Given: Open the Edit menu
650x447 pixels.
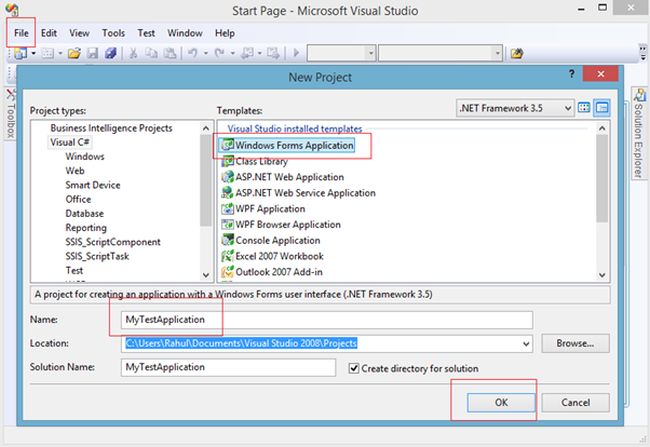Looking at the screenshot, I should coord(49,33).
